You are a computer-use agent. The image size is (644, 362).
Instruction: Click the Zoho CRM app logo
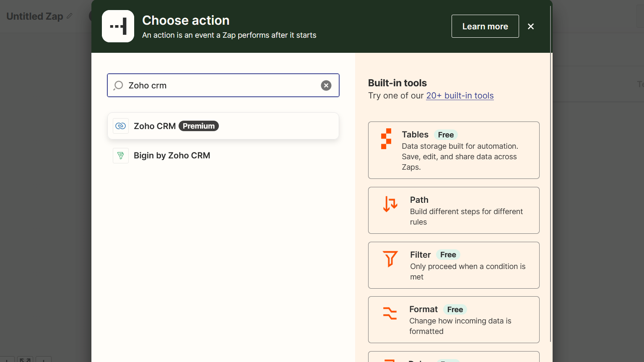tap(121, 126)
